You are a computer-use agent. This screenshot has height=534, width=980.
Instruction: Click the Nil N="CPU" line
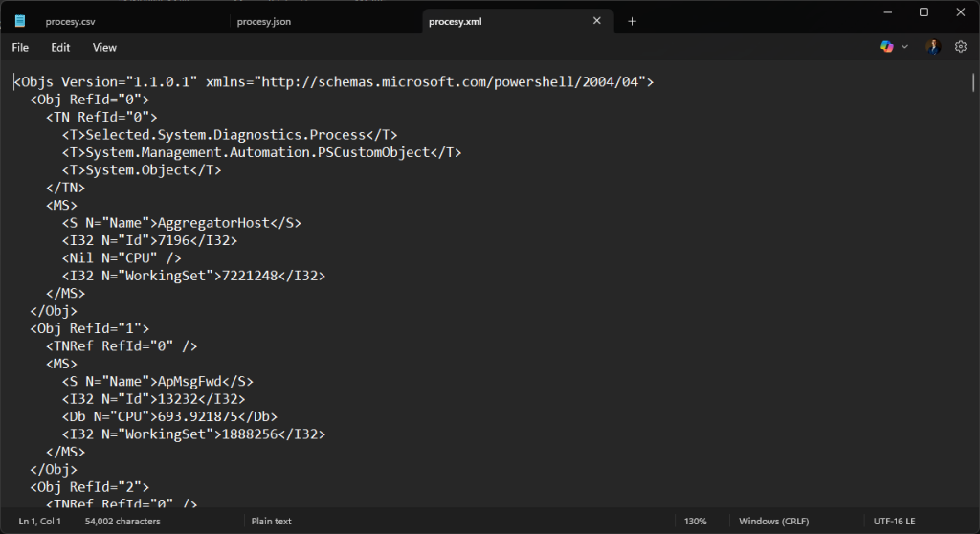pos(122,257)
